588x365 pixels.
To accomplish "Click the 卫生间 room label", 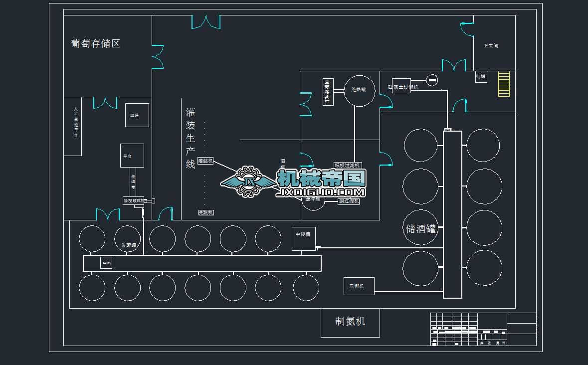I will (x=491, y=46).
